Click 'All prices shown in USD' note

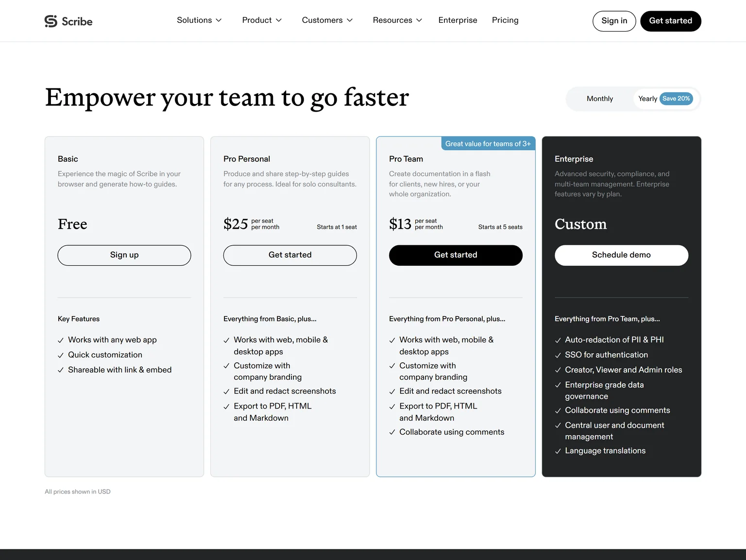(x=78, y=492)
